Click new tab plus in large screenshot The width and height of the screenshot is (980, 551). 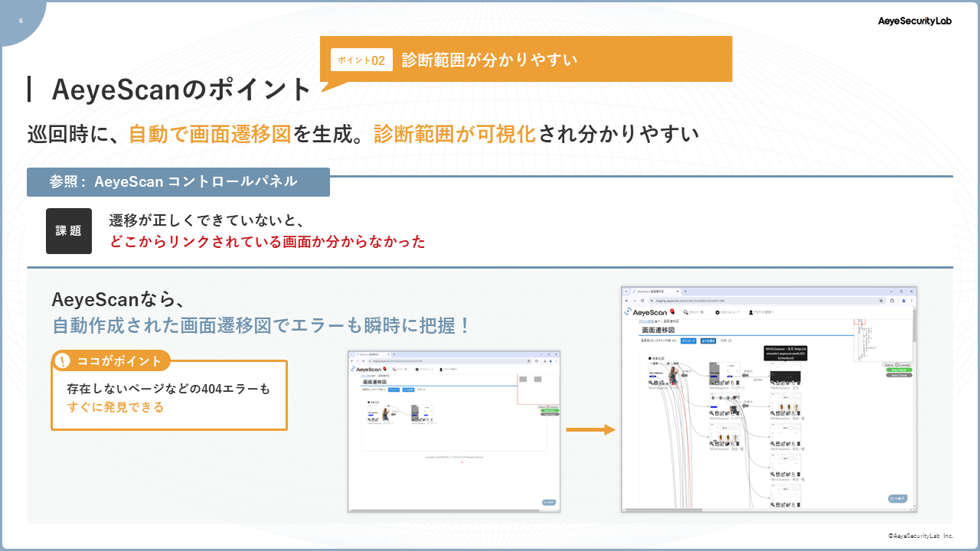pyautogui.click(x=685, y=292)
